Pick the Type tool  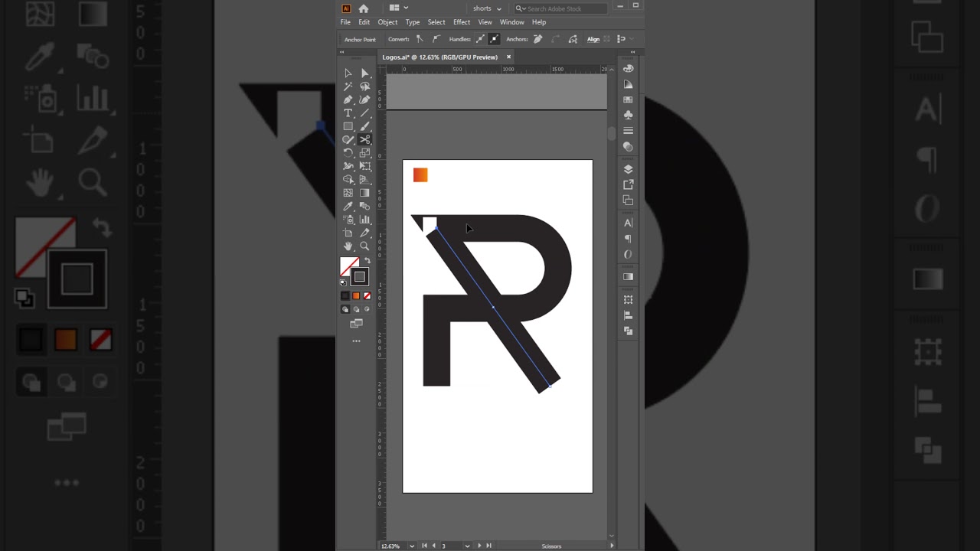pyautogui.click(x=348, y=112)
